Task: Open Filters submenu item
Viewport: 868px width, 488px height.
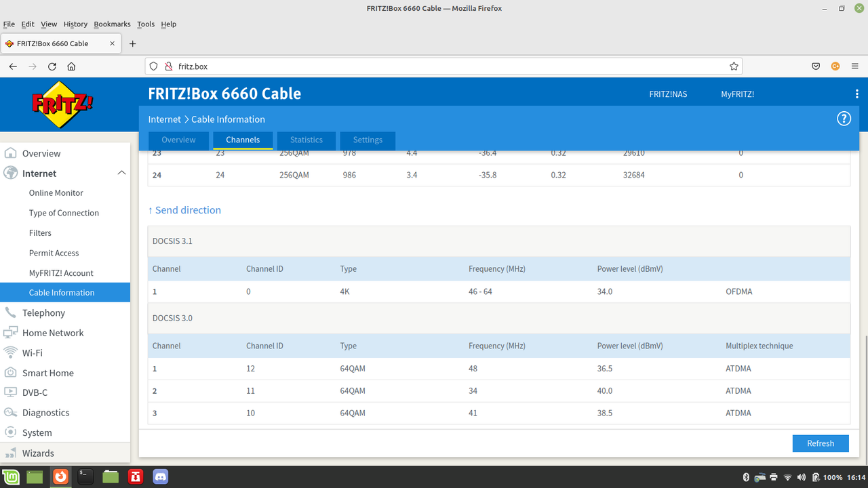Action: pos(40,232)
